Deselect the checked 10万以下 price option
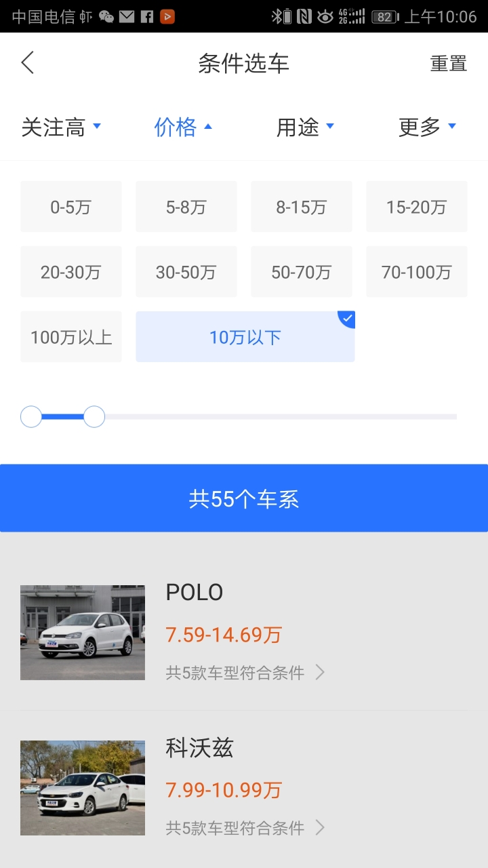 pyautogui.click(x=245, y=337)
